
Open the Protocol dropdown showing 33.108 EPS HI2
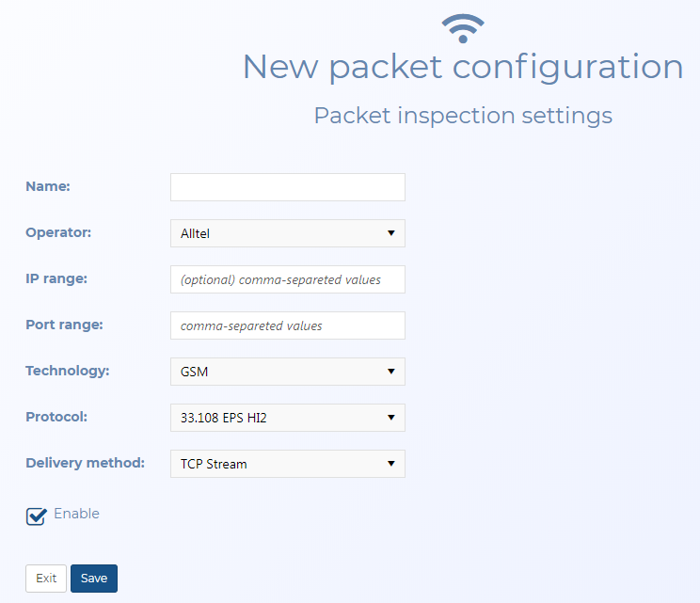(287, 418)
